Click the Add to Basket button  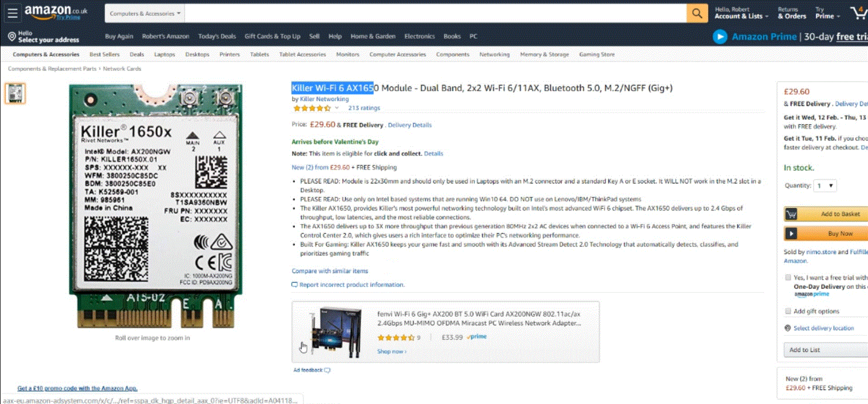click(x=826, y=214)
